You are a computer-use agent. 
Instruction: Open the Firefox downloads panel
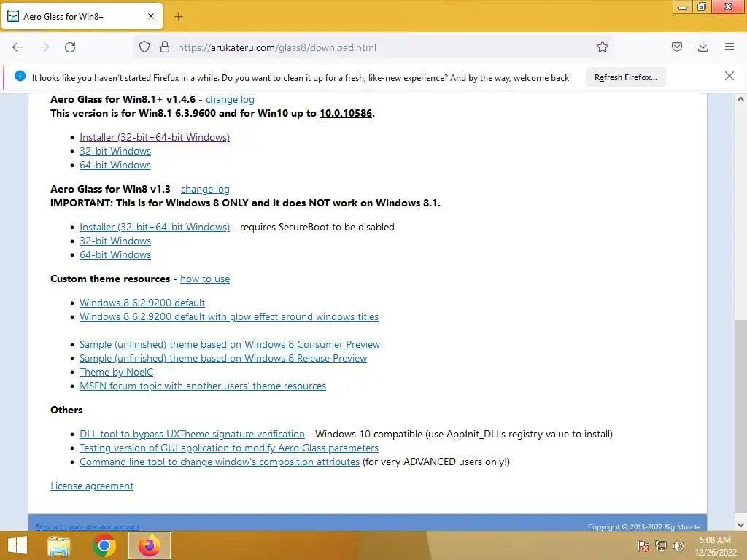[x=703, y=47]
